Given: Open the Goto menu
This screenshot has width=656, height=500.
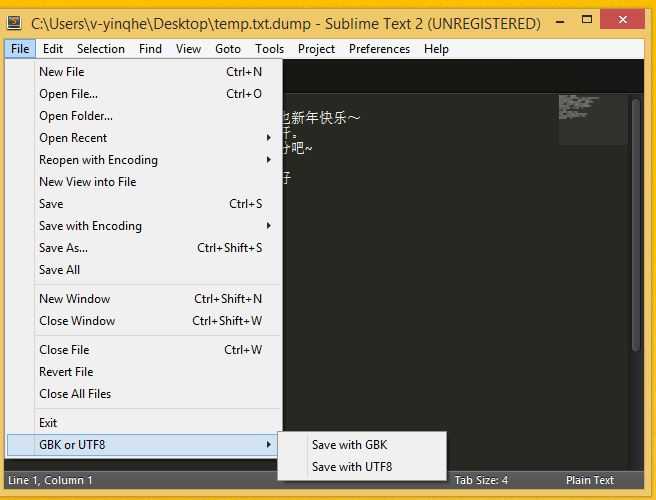Looking at the screenshot, I should tap(228, 49).
